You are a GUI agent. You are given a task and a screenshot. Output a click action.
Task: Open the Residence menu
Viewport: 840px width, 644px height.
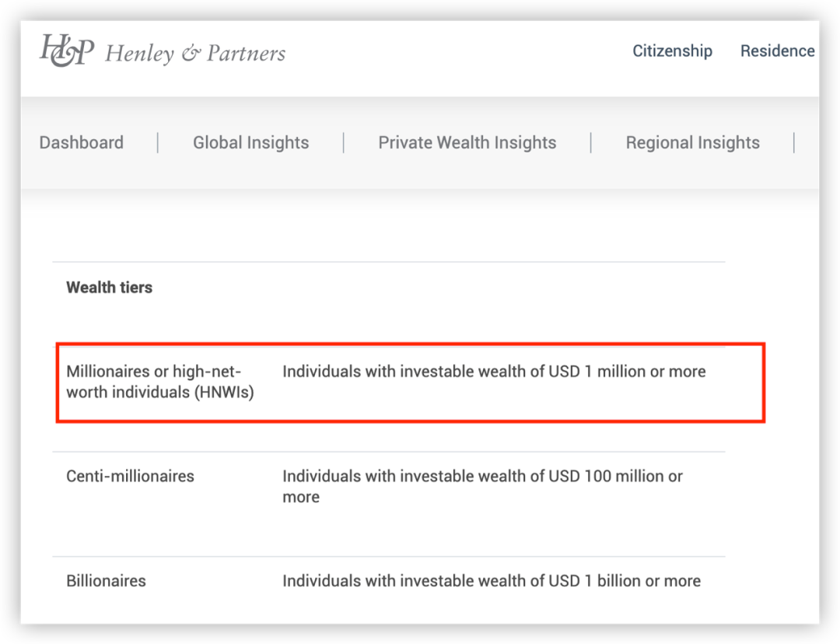(777, 51)
